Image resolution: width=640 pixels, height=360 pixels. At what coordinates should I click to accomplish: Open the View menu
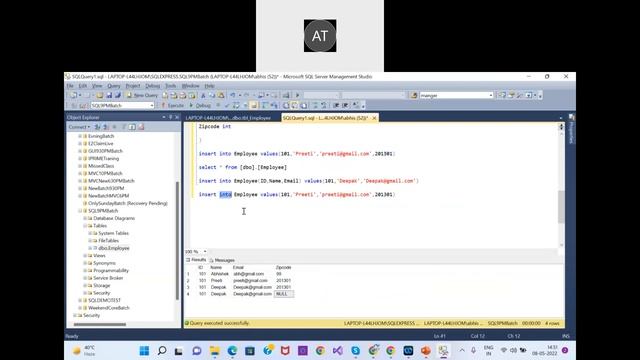pyautogui.click(x=97, y=86)
